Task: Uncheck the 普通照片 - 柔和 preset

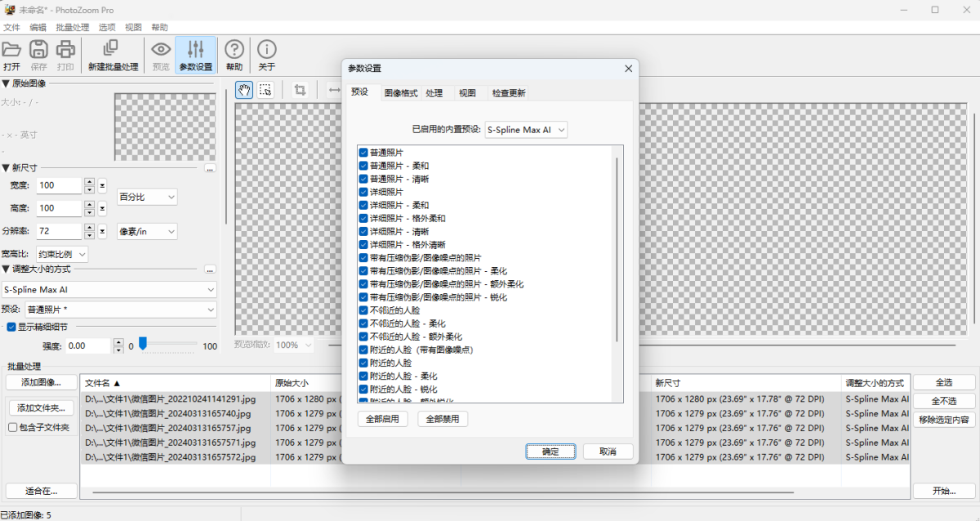Action: click(x=363, y=166)
